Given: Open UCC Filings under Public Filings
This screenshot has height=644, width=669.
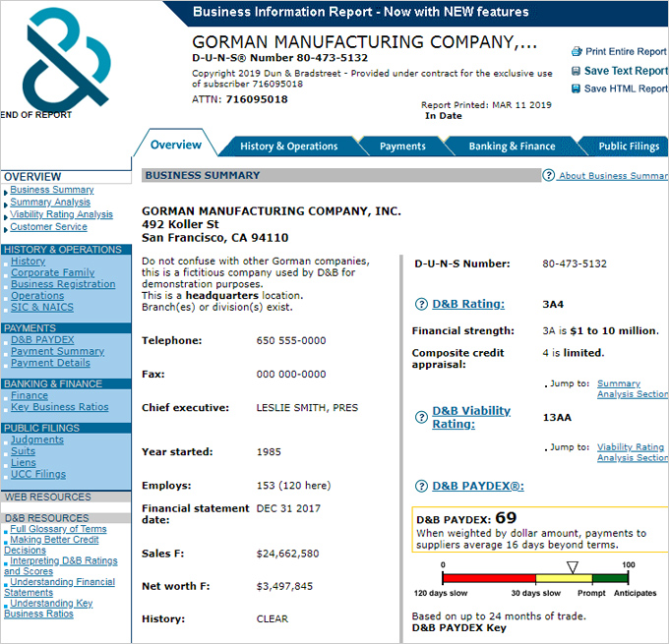Looking at the screenshot, I should [x=38, y=474].
